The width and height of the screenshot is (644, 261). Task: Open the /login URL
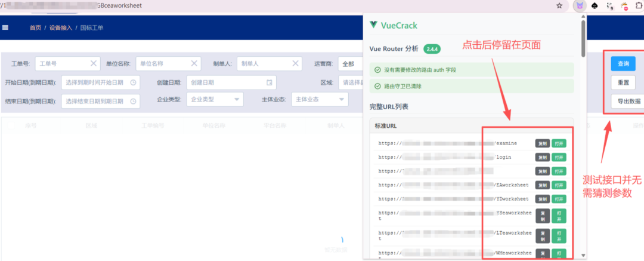pyautogui.click(x=559, y=157)
